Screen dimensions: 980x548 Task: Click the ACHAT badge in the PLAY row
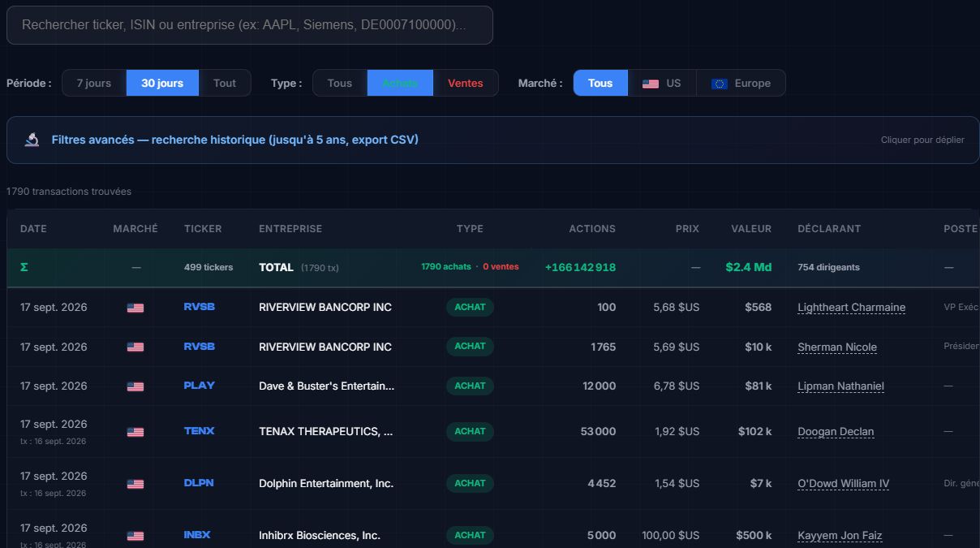point(470,386)
